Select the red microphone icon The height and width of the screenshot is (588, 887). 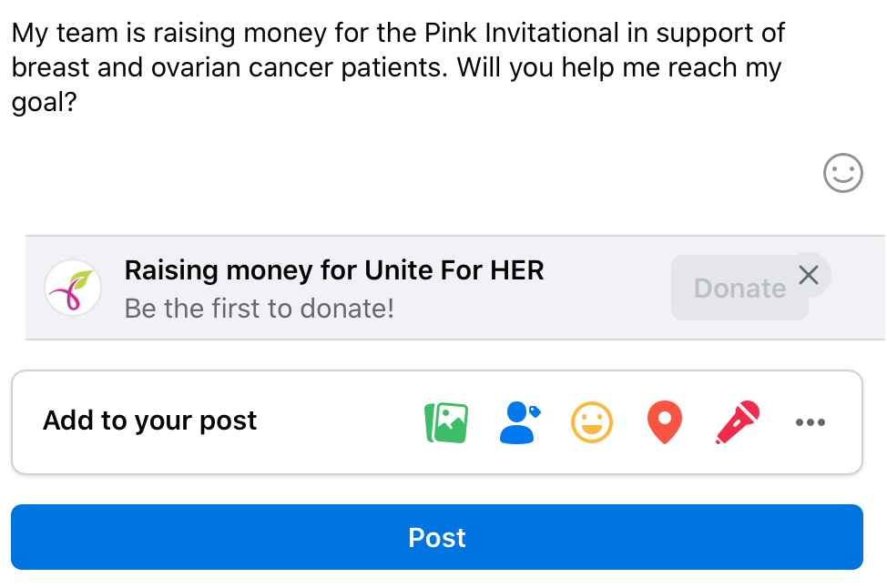click(738, 422)
